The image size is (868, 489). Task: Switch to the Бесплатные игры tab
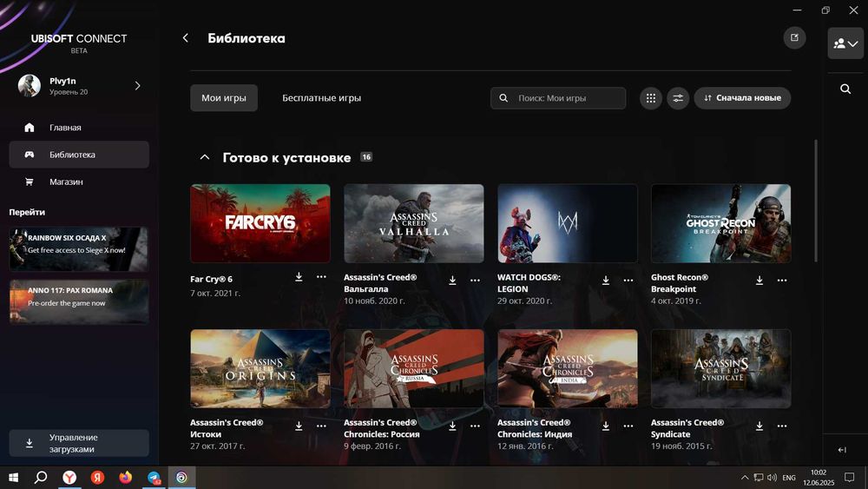click(322, 98)
